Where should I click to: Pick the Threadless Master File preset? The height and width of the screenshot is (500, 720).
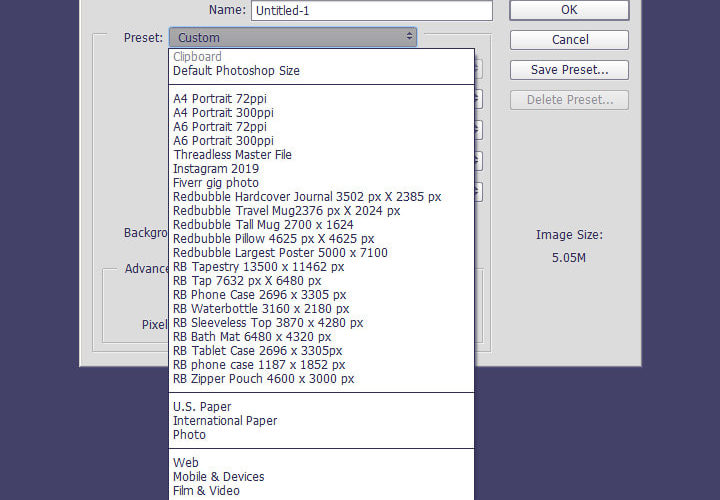coord(321,155)
